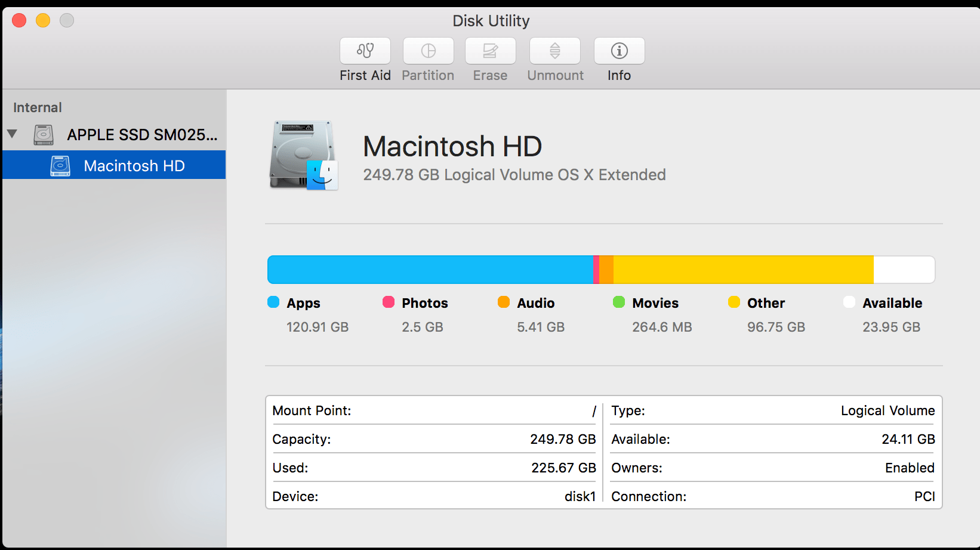Click the white Available legend dot
Screen dimensions: 980x550
point(849,302)
